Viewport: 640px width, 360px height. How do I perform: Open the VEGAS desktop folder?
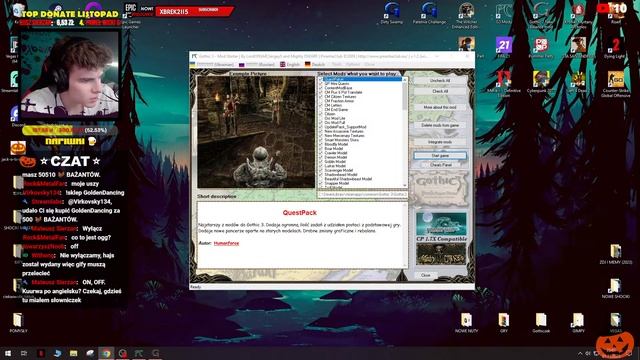[616, 323]
